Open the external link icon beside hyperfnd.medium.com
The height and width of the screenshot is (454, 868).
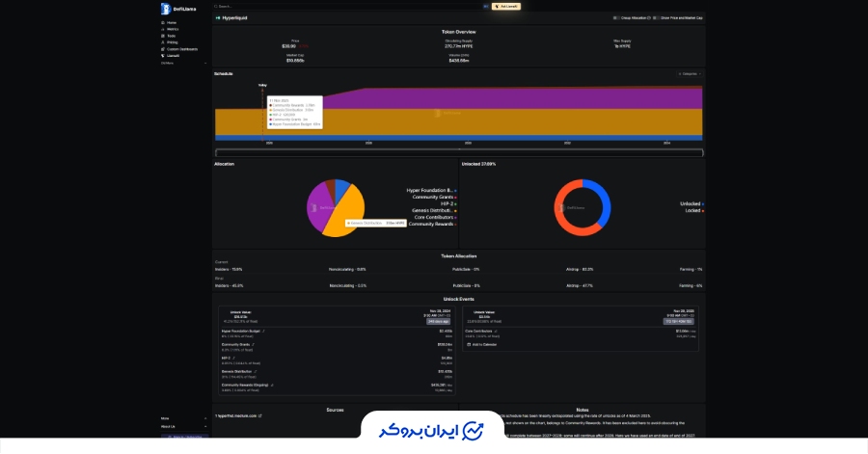pyautogui.click(x=260, y=416)
